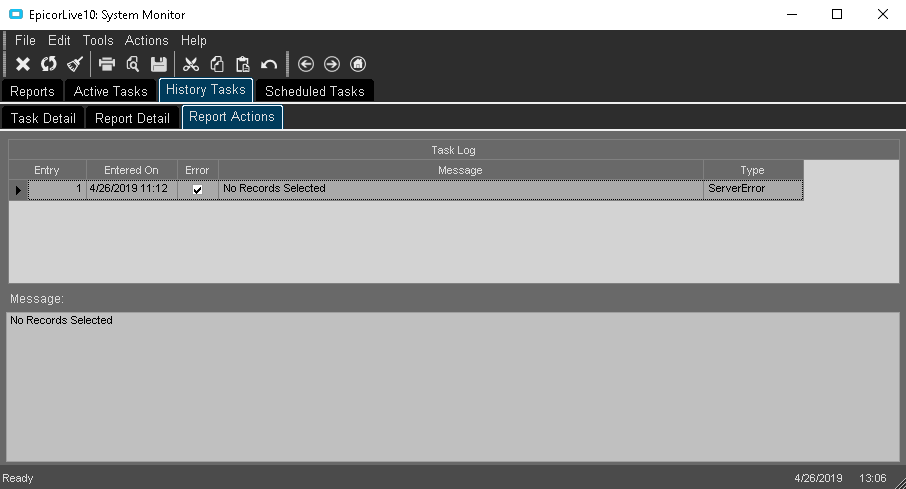
Task: Click the Print toolbar icon
Action: click(x=107, y=64)
